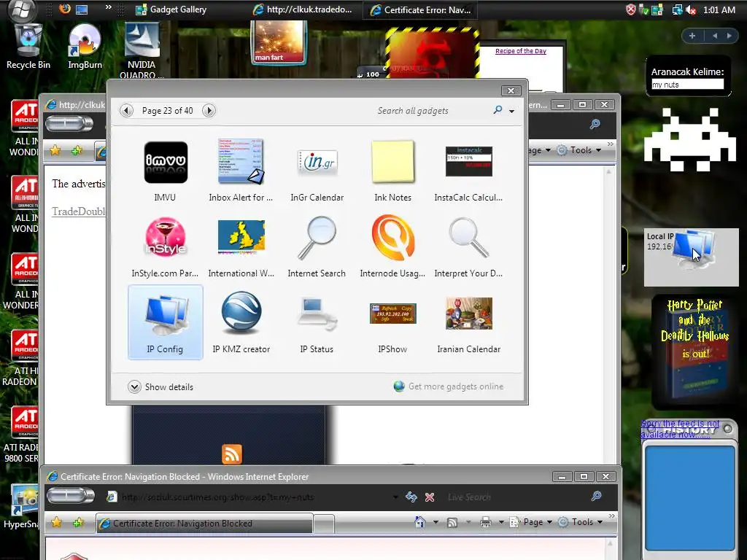Image resolution: width=747 pixels, height=560 pixels.
Task: Select the IMVU gadget
Action: pos(166,171)
